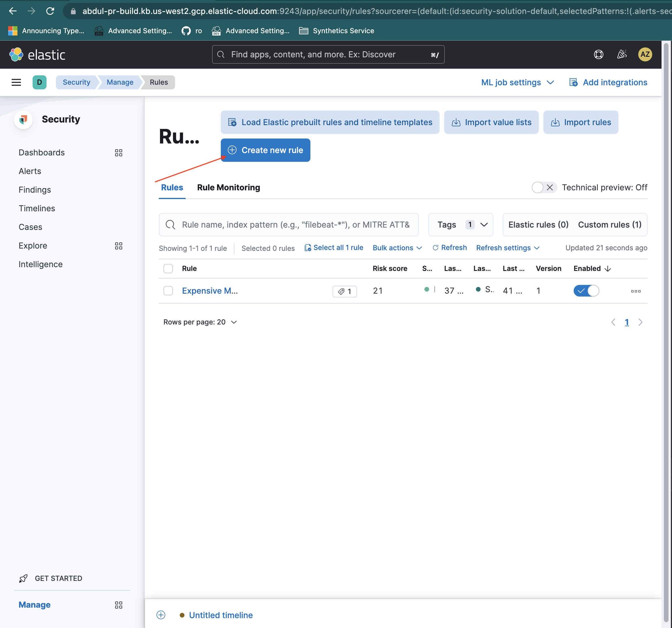Switch to the Rule Monitoring tab
Image resolution: width=672 pixels, height=628 pixels.
pyautogui.click(x=228, y=187)
